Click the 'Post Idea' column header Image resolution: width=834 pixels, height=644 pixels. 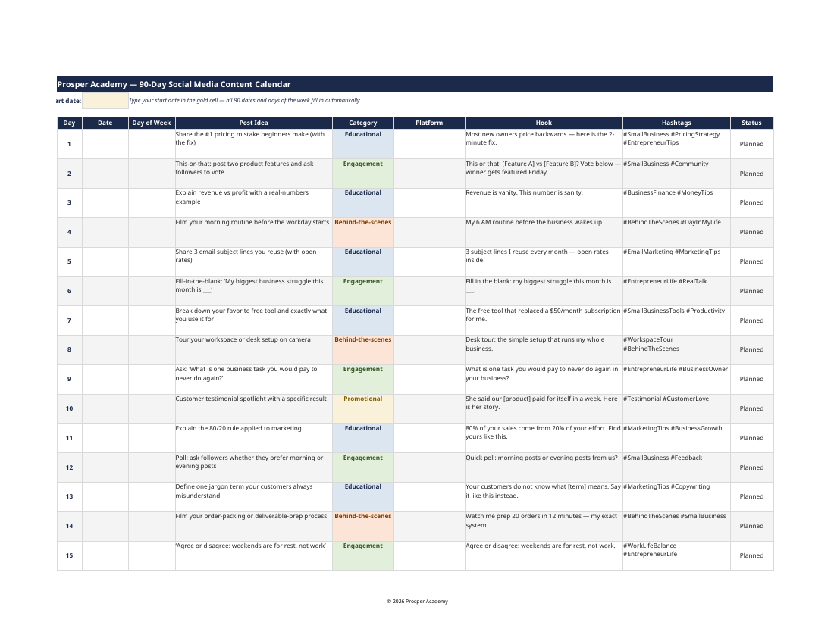point(254,123)
